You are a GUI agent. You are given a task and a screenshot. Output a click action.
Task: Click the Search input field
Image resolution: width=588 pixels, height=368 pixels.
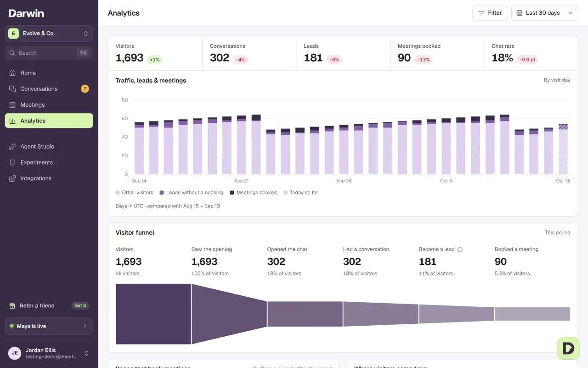tap(49, 53)
